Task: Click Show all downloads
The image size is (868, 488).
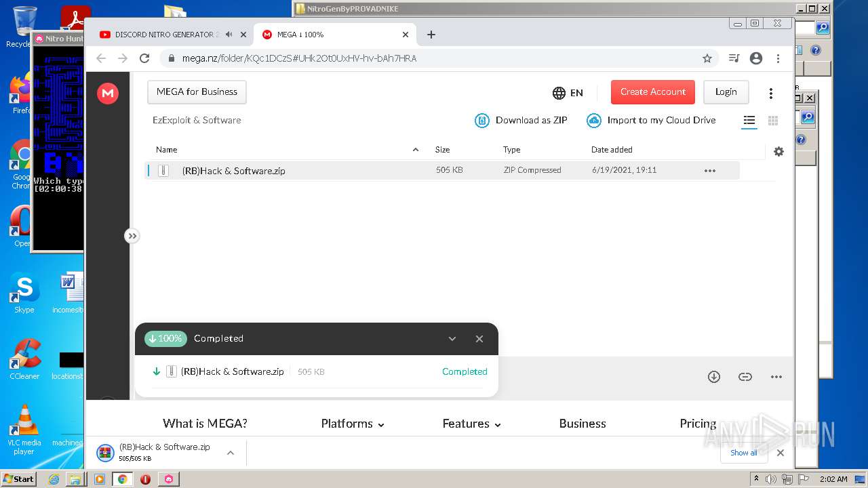Action: (x=744, y=453)
